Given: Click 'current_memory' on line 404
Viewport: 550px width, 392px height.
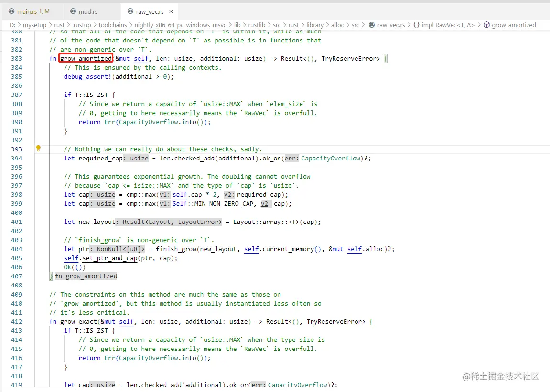Looking at the screenshot, I should point(288,249).
